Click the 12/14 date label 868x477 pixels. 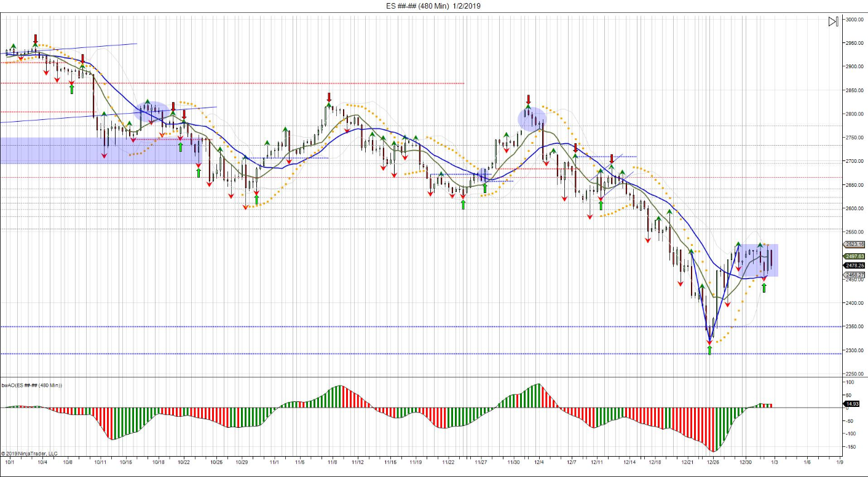[x=629, y=462]
